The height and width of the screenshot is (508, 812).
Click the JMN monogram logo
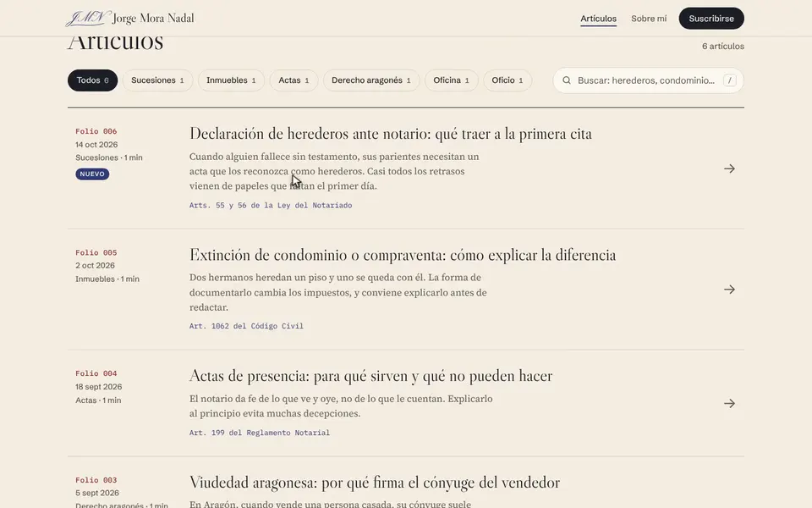pyautogui.click(x=87, y=18)
